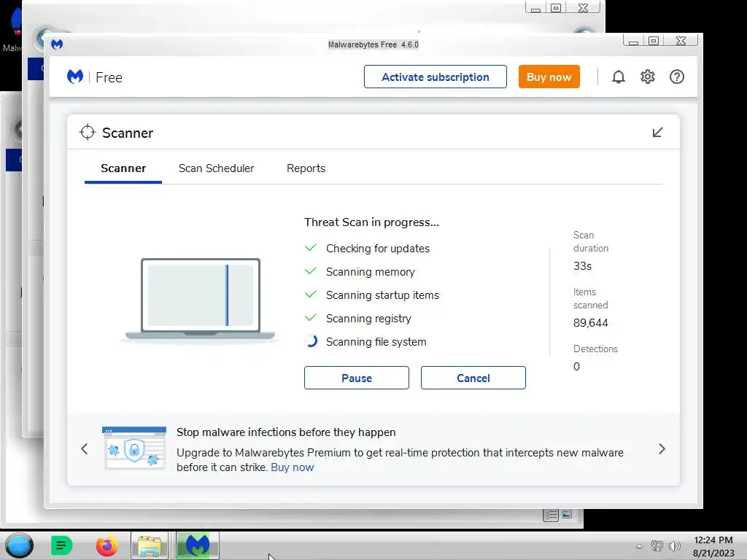Click the network tray icon
747x560 pixels.
657,546
